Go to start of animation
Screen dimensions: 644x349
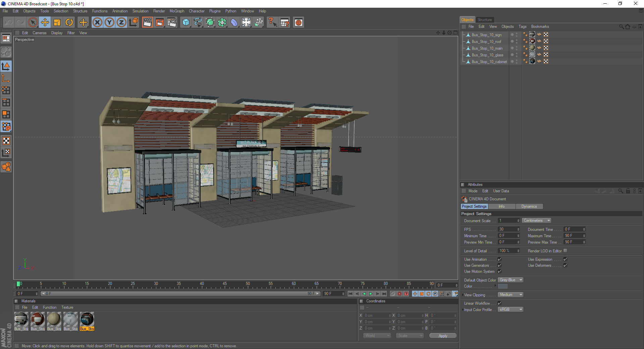pos(351,294)
